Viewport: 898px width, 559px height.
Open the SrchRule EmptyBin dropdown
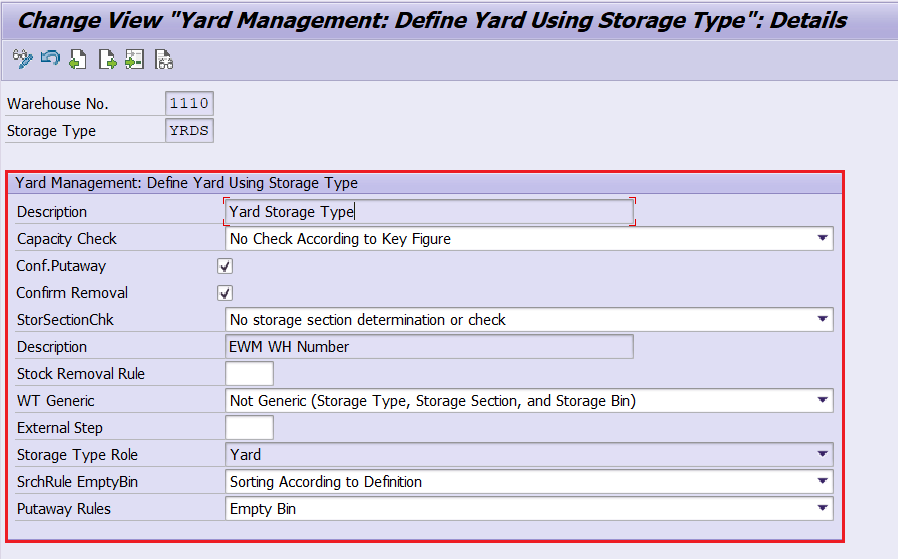[x=821, y=482]
